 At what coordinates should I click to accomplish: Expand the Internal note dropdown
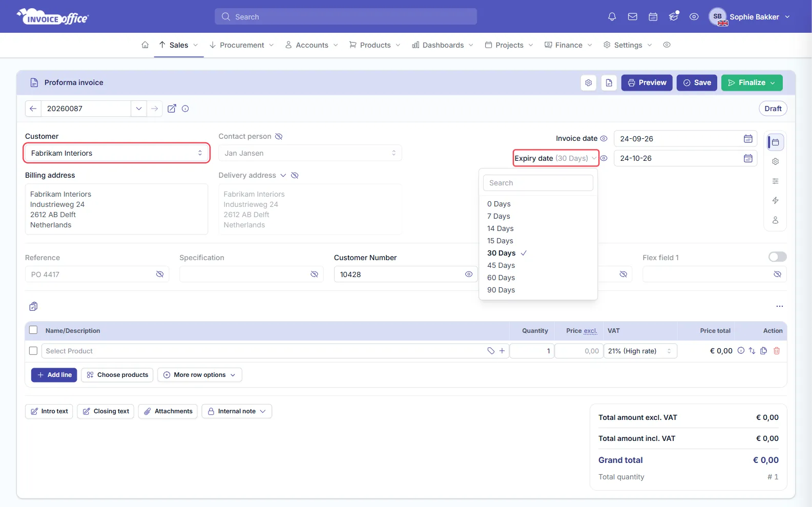[x=237, y=411]
